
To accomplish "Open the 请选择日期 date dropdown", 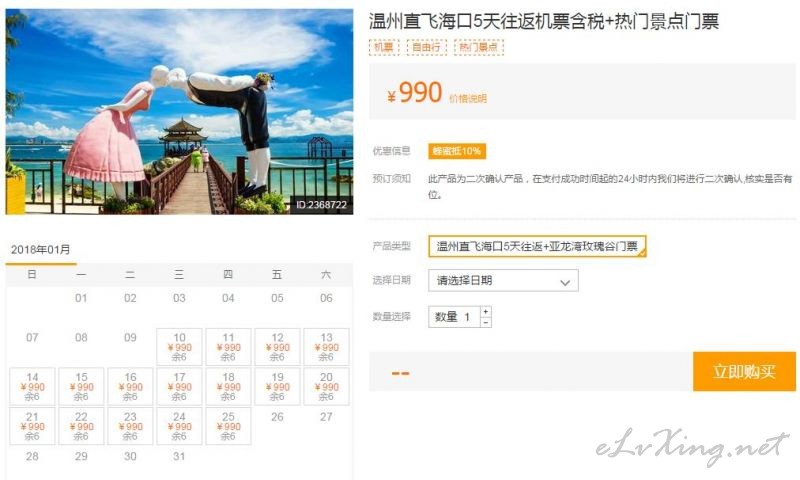I will point(503,281).
